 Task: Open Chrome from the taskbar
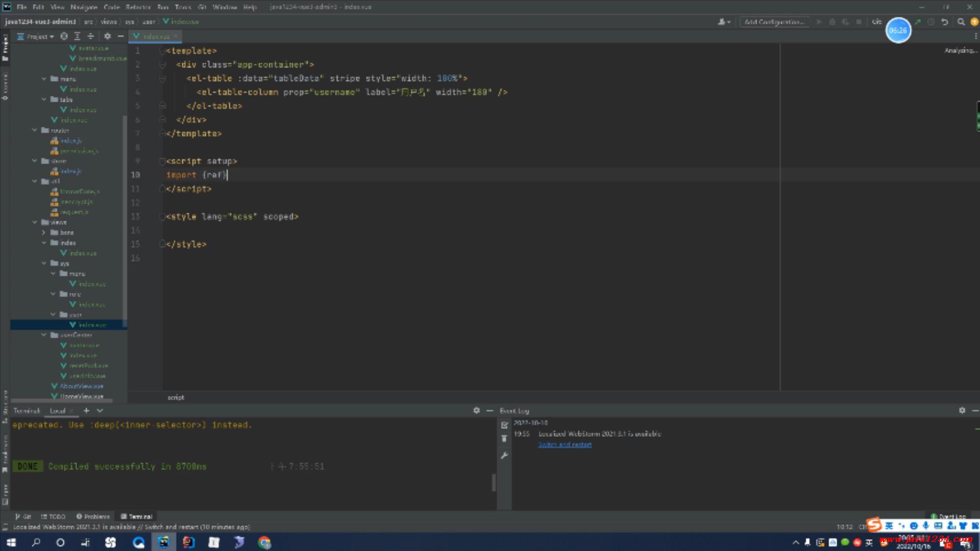pos(264,542)
